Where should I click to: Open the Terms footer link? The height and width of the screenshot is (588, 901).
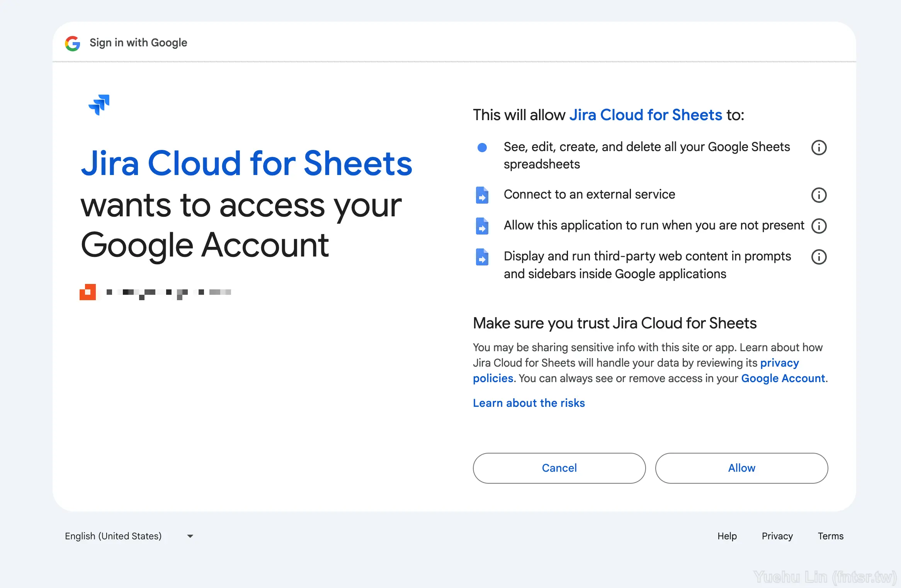(x=831, y=536)
